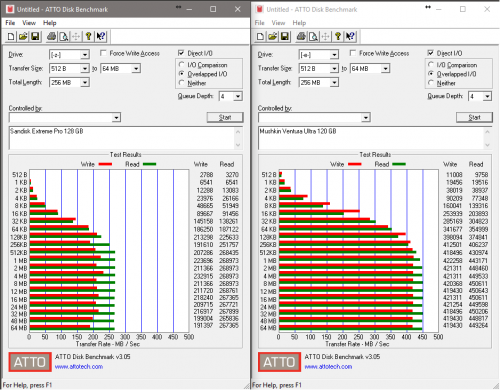The width and height of the screenshot is (500, 390).
Task: Click green Read legend swatch, right window
Action: click(x=399, y=164)
